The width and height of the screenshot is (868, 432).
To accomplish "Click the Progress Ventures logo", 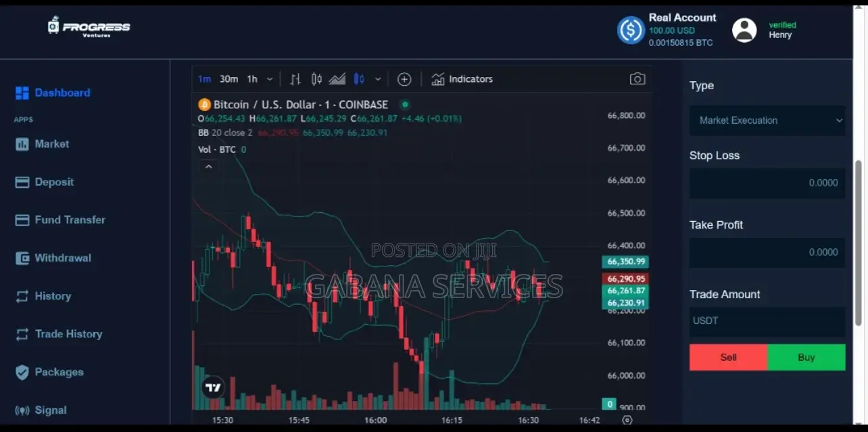I will pos(89,26).
